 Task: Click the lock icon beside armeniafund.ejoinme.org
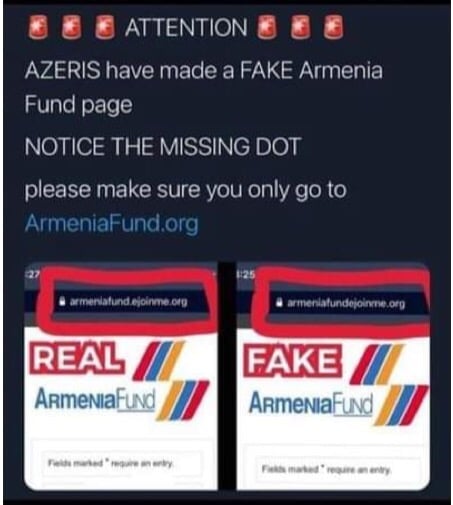click(62, 302)
